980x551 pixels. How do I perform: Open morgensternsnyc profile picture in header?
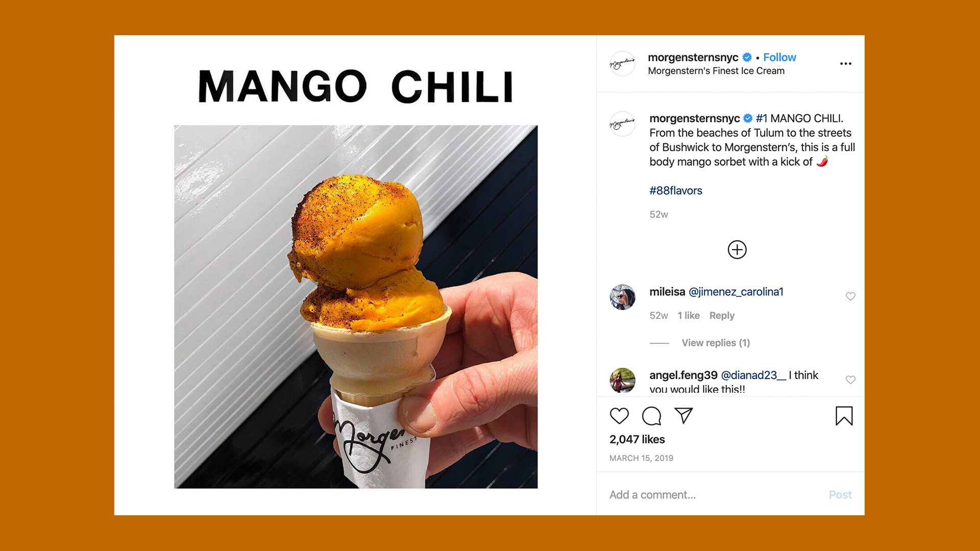click(622, 64)
